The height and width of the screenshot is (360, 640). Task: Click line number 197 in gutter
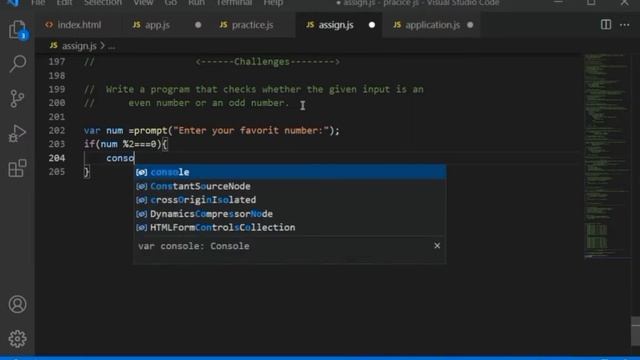57,62
